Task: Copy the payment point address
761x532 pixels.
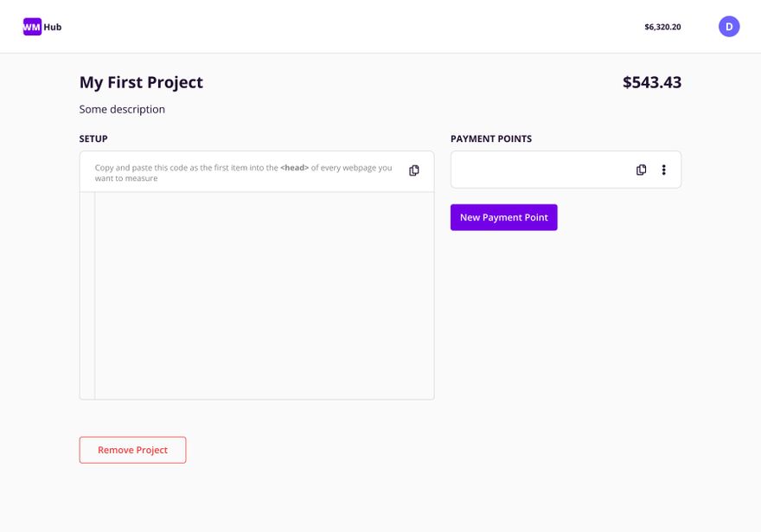Action: [641, 170]
